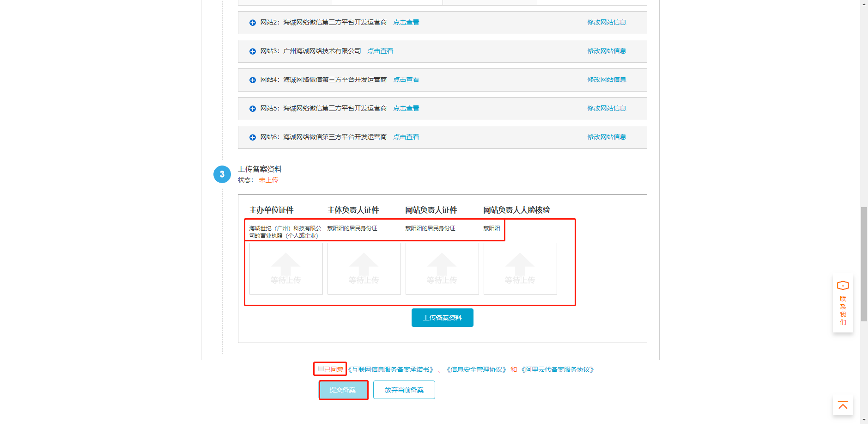868x424 pixels.
Task: Click the 蔡阳阳 name under 网站负责人人脸核验
Action: point(492,228)
